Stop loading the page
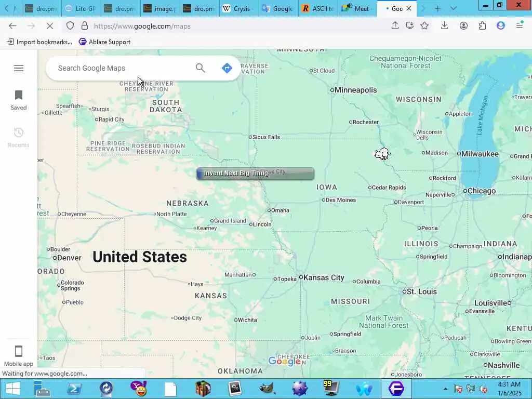The width and height of the screenshot is (532, 399). pos(49,26)
